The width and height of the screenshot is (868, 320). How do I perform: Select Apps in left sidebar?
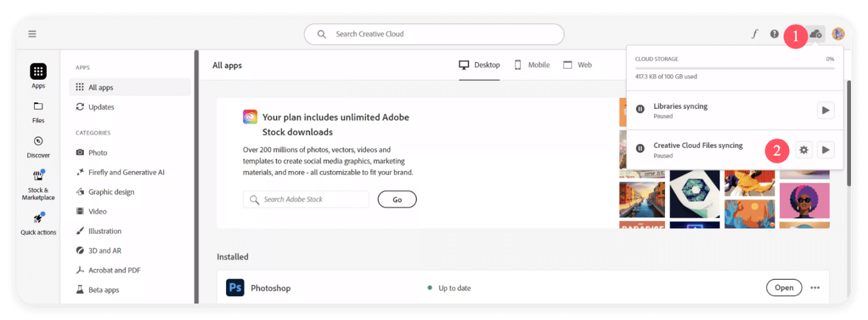click(x=38, y=76)
